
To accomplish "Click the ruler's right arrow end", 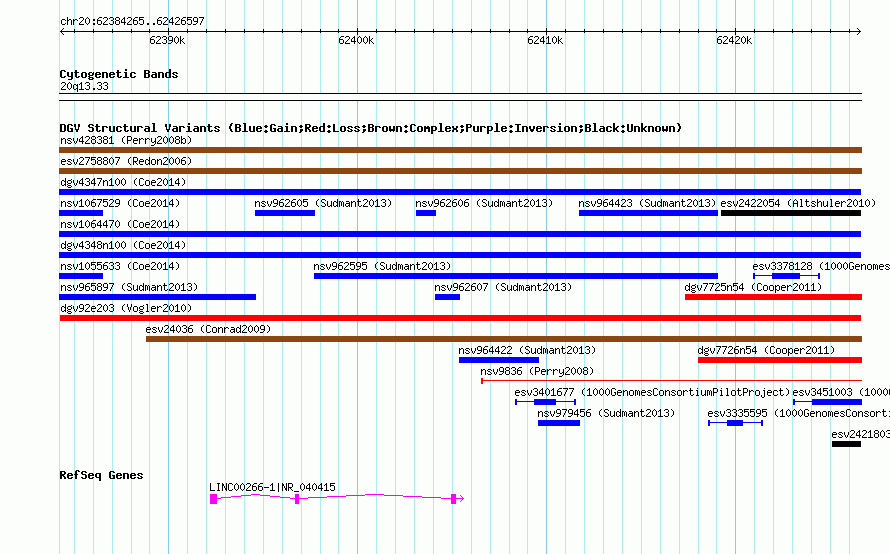I will pyautogui.click(x=859, y=32).
